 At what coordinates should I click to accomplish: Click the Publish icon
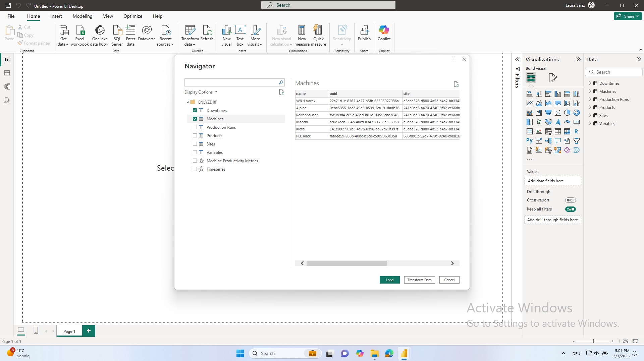(x=364, y=31)
